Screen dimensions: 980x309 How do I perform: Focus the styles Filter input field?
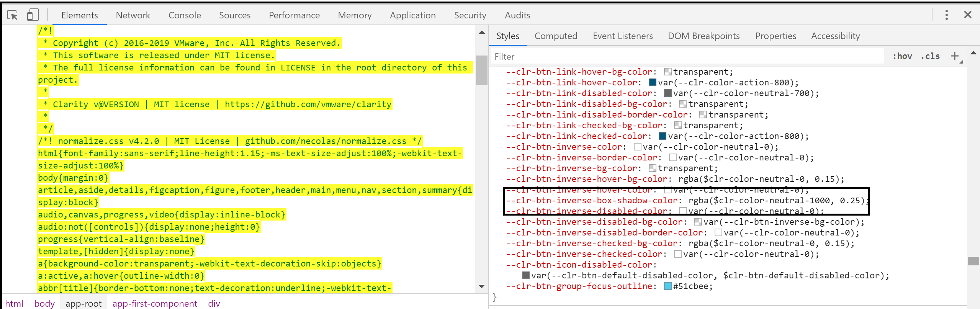coord(688,57)
